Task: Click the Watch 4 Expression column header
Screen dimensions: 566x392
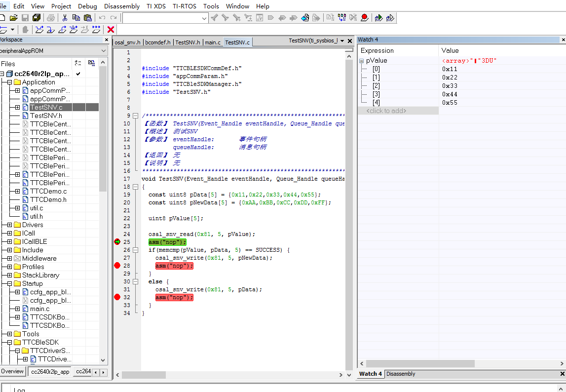Action: click(x=398, y=50)
